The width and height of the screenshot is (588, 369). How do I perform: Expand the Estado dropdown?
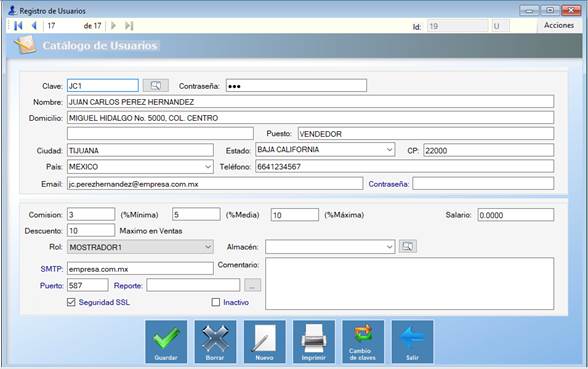[389, 150]
